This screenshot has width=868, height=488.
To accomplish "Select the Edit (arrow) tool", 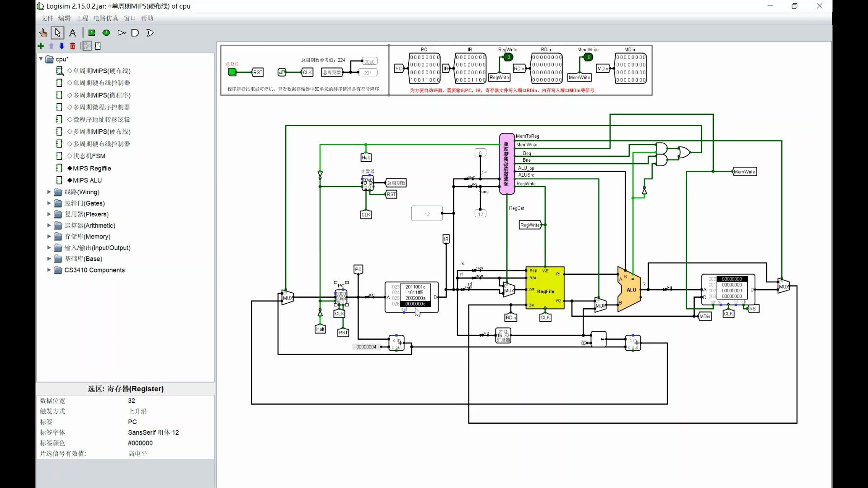I will (x=57, y=33).
